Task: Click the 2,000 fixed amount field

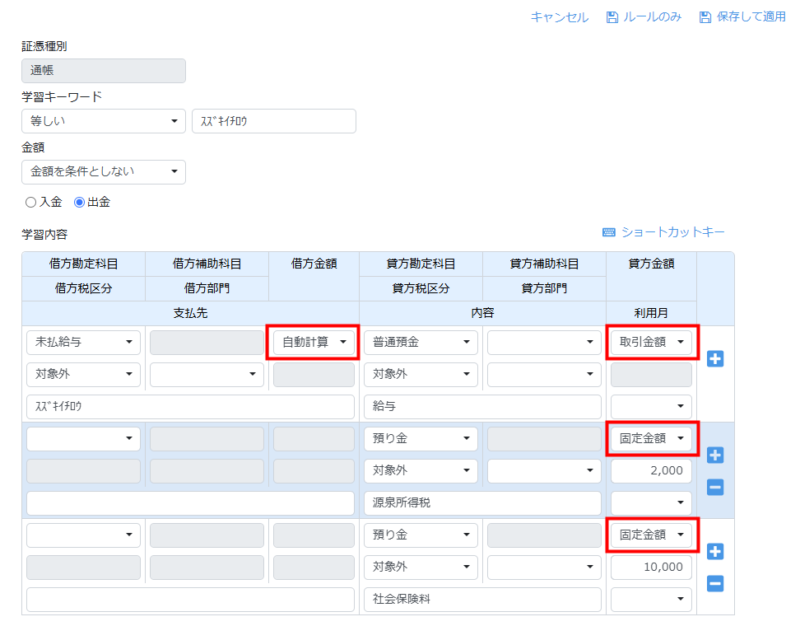Action: [651, 471]
